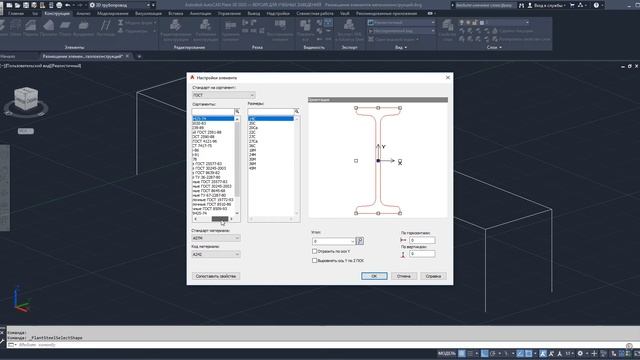Expand the Слои panel flyout
Viewport: 640px width, 360px height.
click(494, 47)
